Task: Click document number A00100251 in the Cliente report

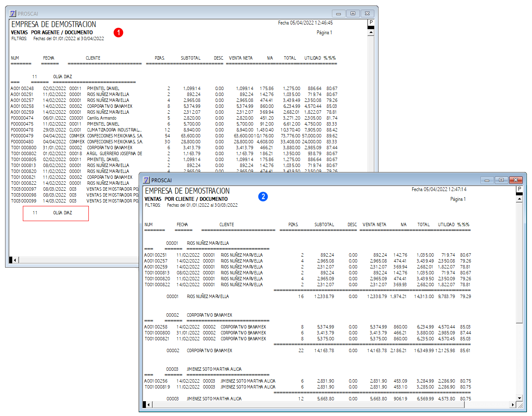Action: click(x=156, y=255)
